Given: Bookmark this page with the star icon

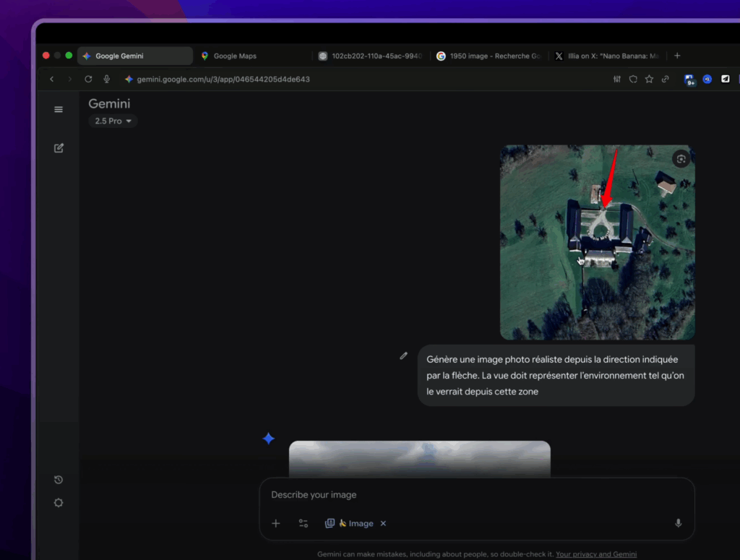Looking at the screenshot, I should click(649, 79).
